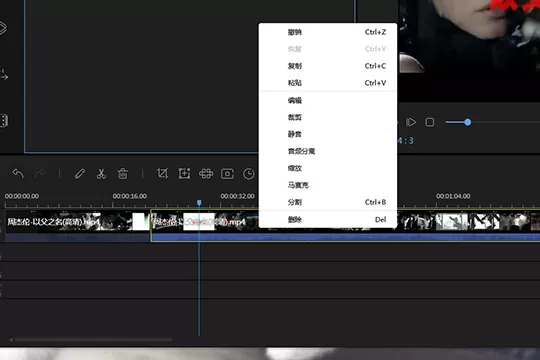The width and height of the screenshot is (540, 360).
Task: Choose 编辑 in the context menu
Action: tap(328, 100)
